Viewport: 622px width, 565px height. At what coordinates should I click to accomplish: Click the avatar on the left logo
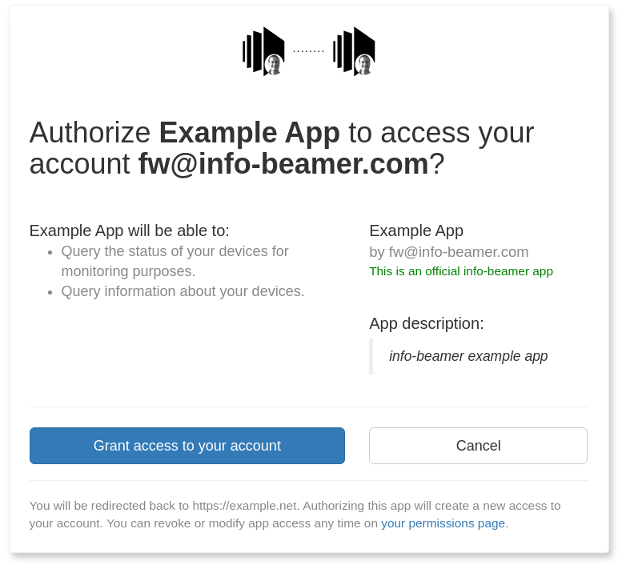274,65
